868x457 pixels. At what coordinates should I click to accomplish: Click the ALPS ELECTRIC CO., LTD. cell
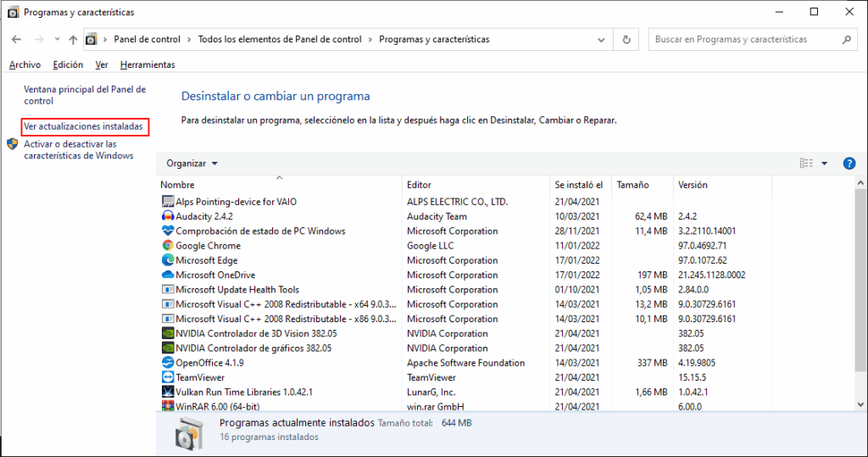(x=457, y=202)
